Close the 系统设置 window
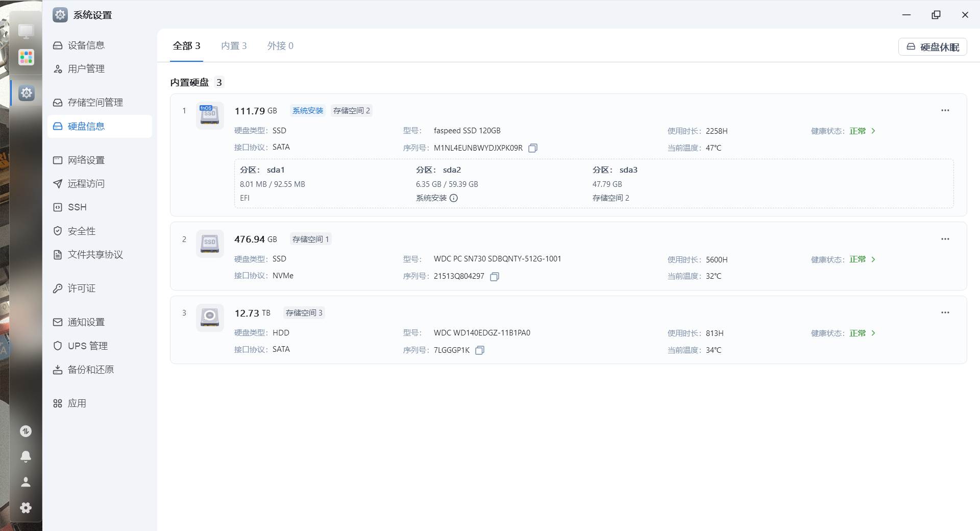The width and height of the screenshot is (980, 531). (965, 15)
